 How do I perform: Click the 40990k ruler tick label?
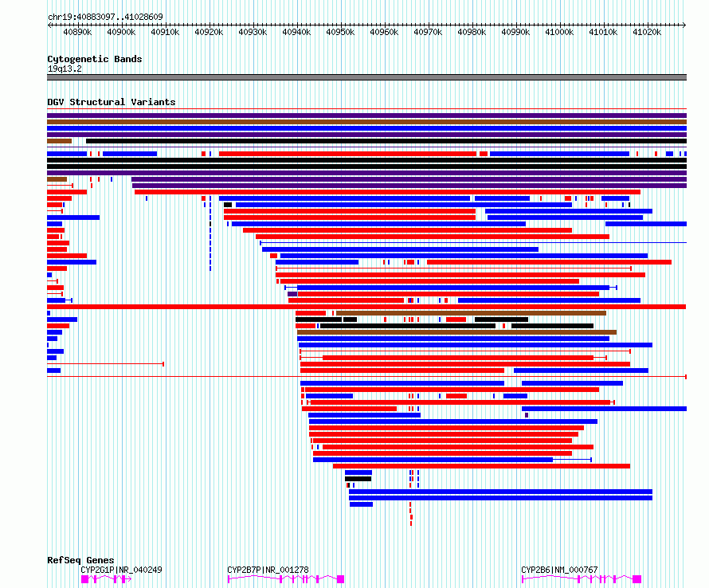click(x=516, y=32)
